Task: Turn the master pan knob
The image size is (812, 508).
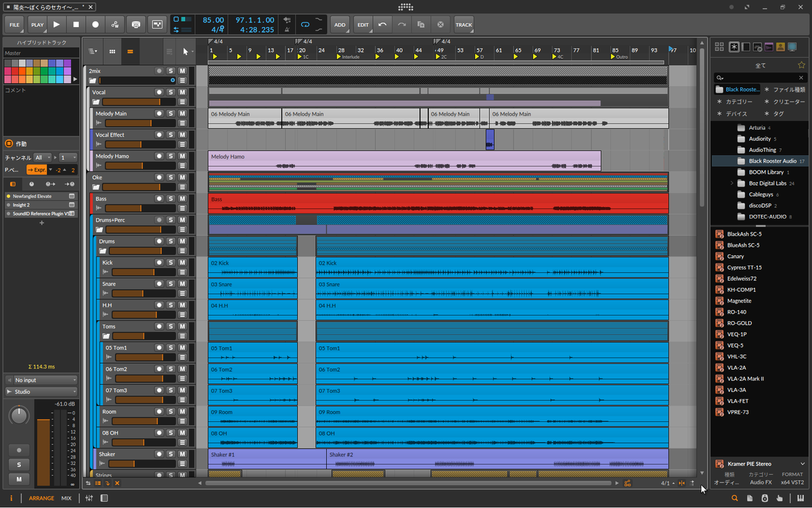Action: (19, 414)
